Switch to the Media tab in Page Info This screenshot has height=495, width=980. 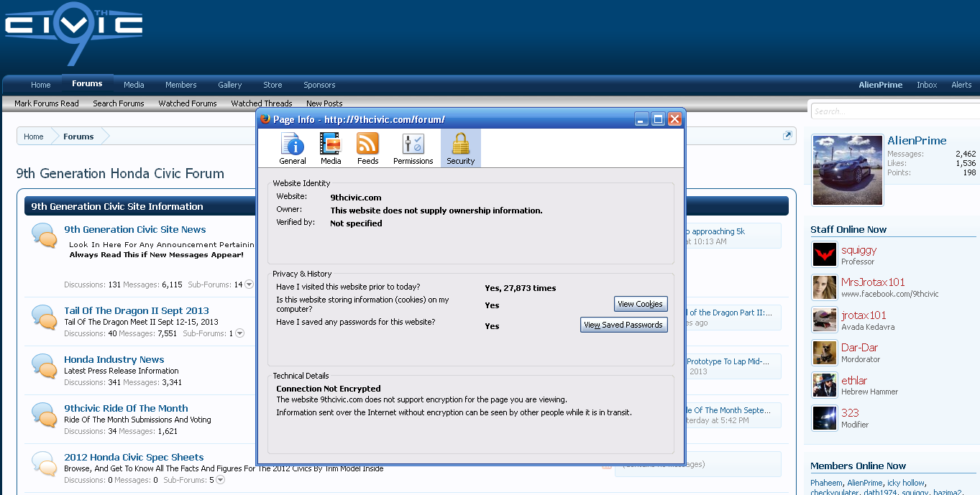tap(331, 149)
